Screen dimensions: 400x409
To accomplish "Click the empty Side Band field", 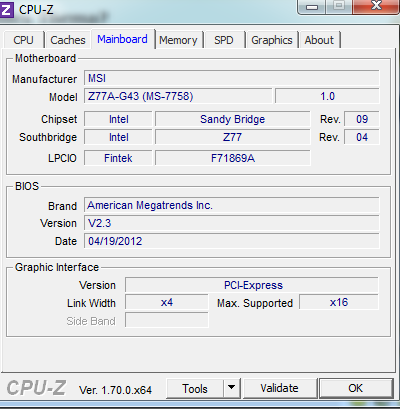I will tap(167, 320).
